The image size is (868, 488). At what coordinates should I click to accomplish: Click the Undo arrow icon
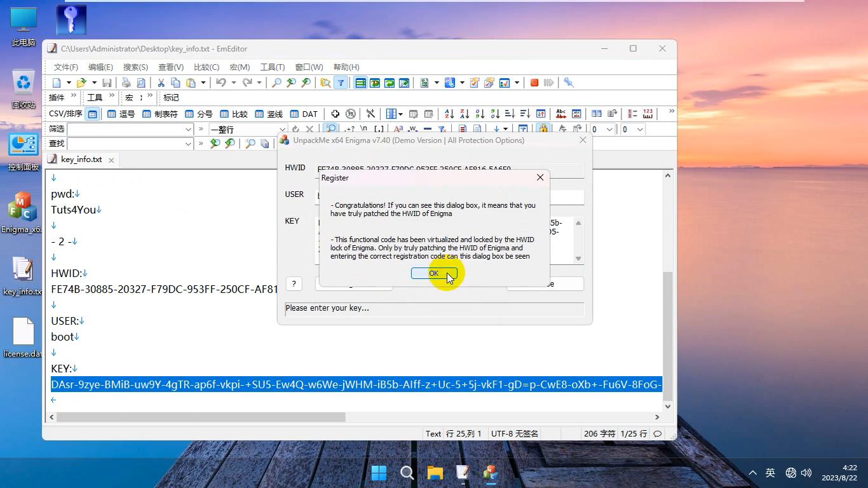pyautogui.click(x=221, y=83)
